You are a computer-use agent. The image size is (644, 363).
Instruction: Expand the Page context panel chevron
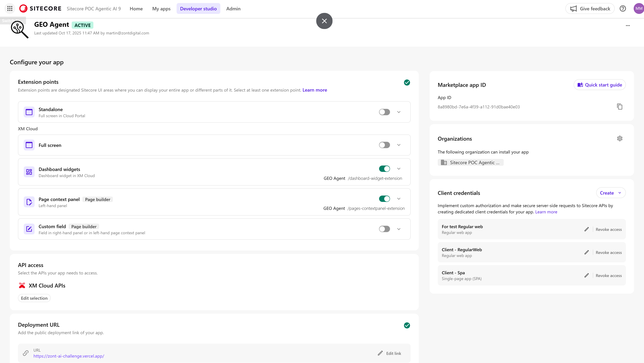399,199
